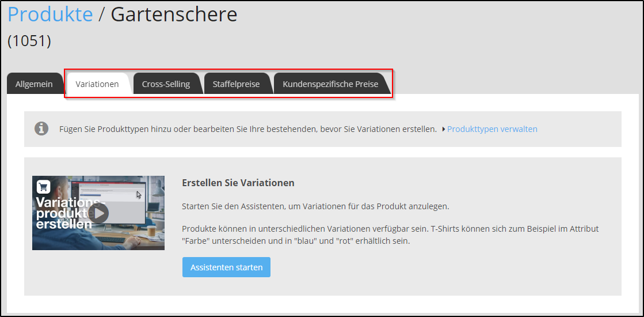The image size is (644, 317).
Task: Click the Gartenschere product title
Action: tap(174, 15)
